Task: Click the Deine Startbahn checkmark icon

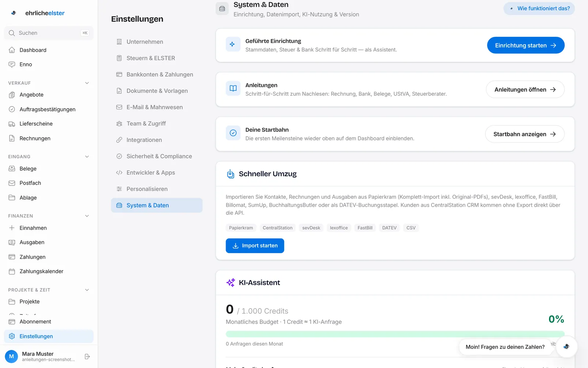Action: pos(233,133)
